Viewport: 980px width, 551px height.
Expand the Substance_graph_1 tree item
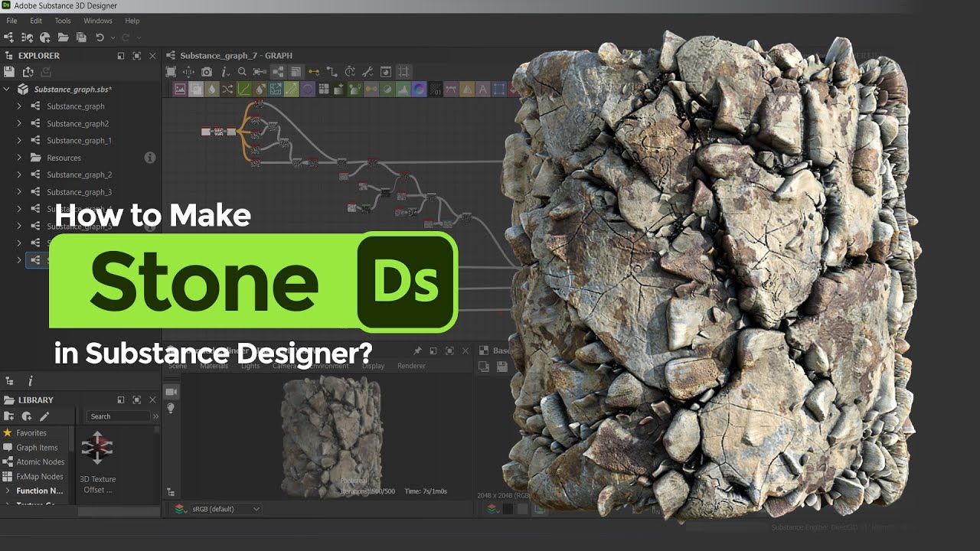[19, 141]
